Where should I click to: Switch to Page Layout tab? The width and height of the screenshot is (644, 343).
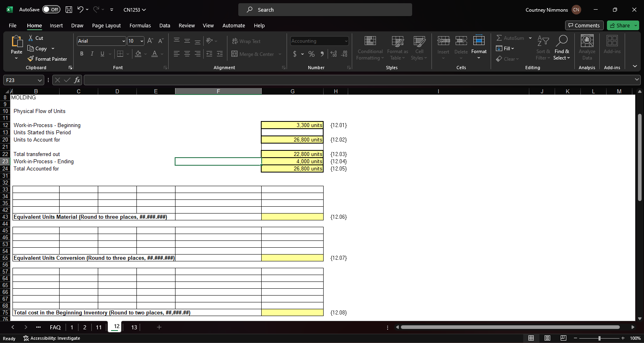(x=106, y=26)
